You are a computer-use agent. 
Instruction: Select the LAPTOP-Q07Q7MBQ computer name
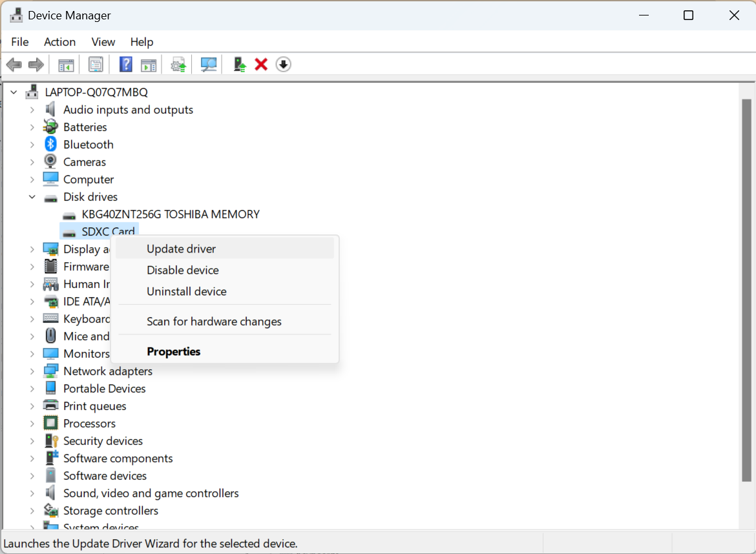(x=96, y=92)
